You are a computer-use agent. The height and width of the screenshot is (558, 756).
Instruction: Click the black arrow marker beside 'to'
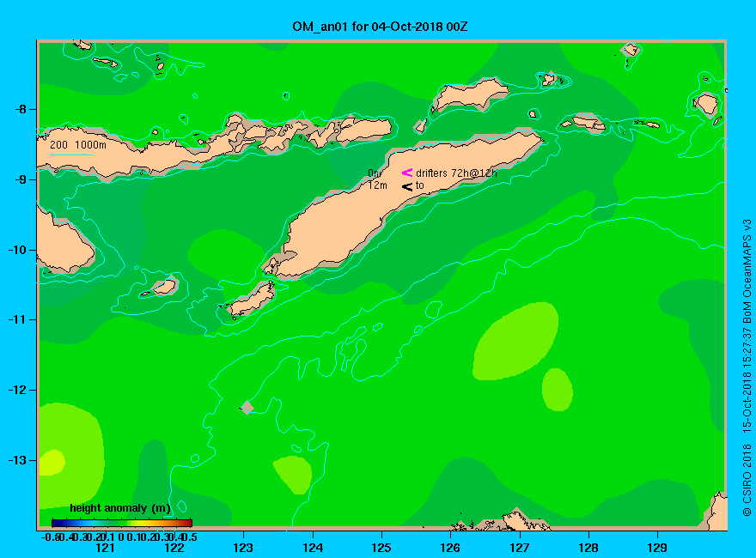(407, 186)
